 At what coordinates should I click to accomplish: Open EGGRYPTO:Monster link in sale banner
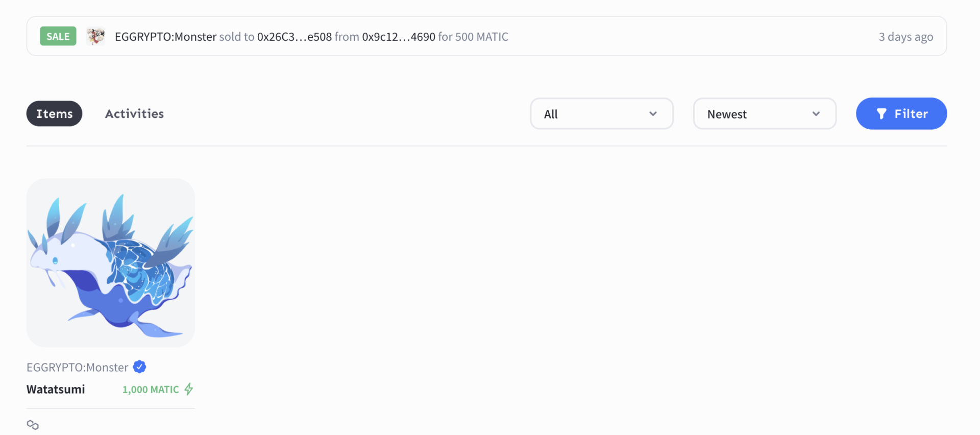[166, 37]
